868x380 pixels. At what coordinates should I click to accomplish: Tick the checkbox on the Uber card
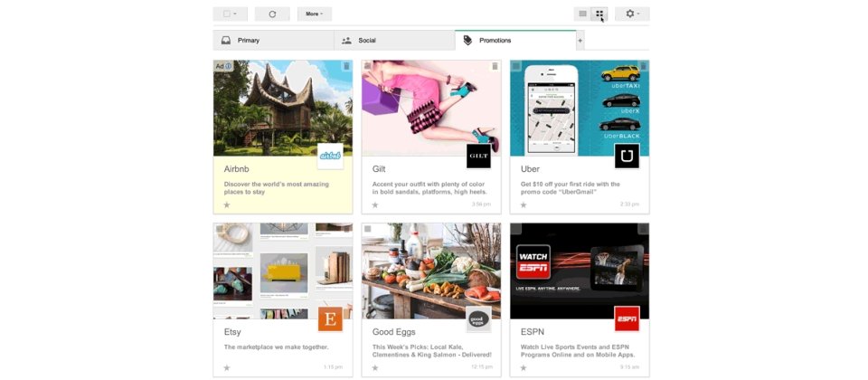(516, 66)
